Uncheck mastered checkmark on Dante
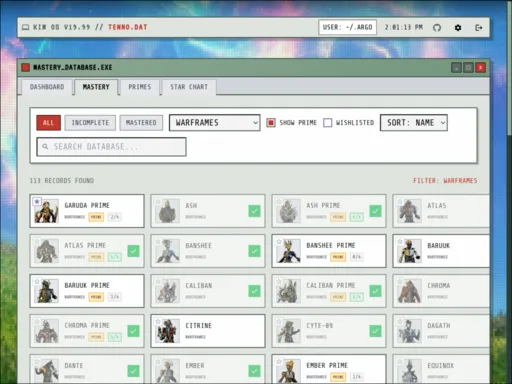The width and height of the screenshot is (512, 384). coord(133,371)
